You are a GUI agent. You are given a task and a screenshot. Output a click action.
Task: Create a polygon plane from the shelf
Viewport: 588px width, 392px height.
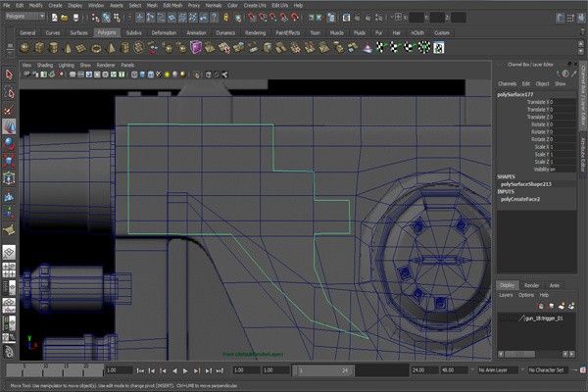81,48
